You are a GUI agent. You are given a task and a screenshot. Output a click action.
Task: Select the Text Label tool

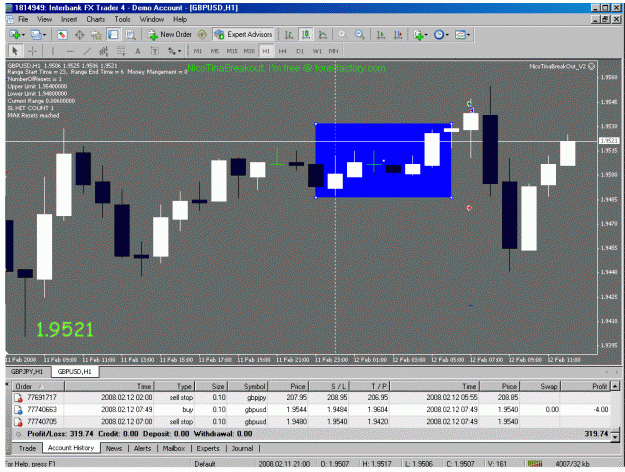point(154,51)
